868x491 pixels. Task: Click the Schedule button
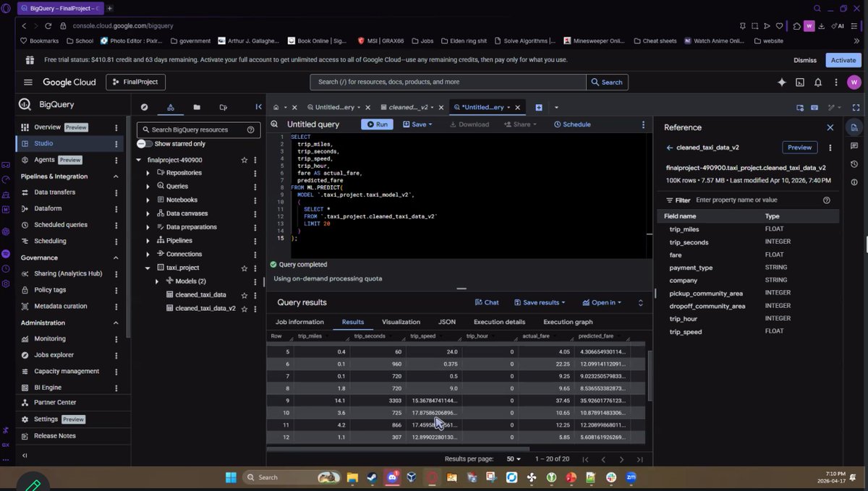click(x=572, y=124)
